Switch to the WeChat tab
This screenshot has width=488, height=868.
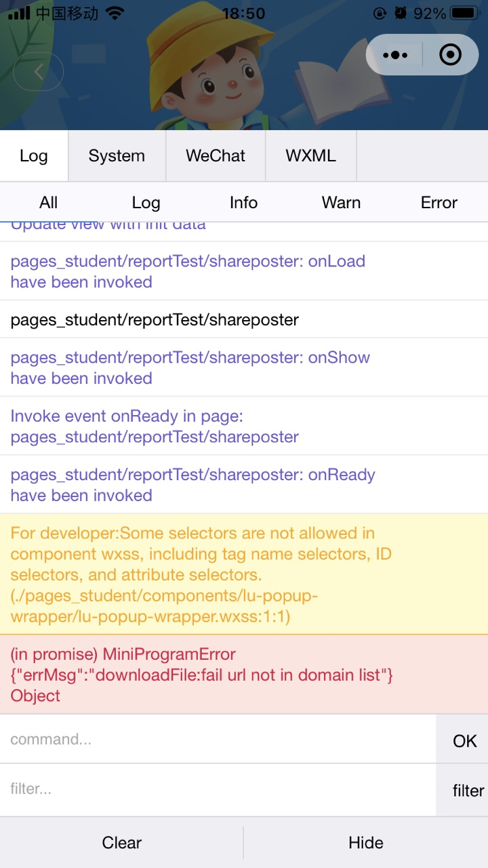(216, 156)
